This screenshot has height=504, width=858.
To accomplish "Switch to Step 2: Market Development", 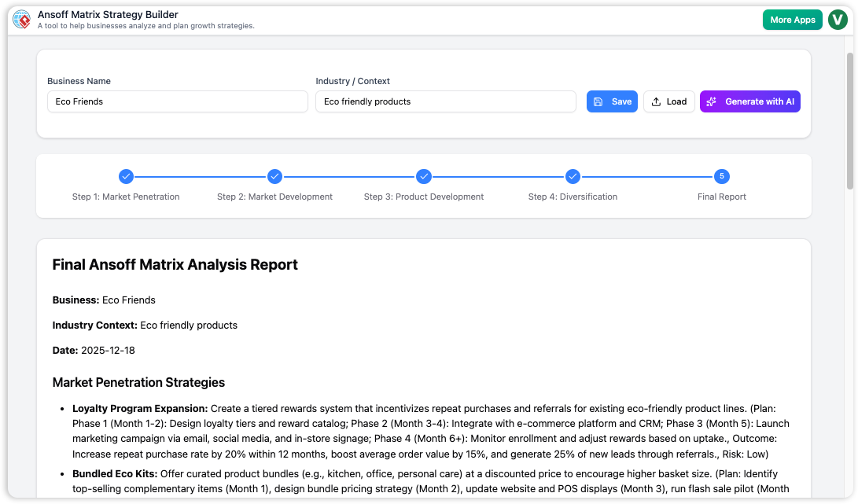I will click(x=274, y=197).
